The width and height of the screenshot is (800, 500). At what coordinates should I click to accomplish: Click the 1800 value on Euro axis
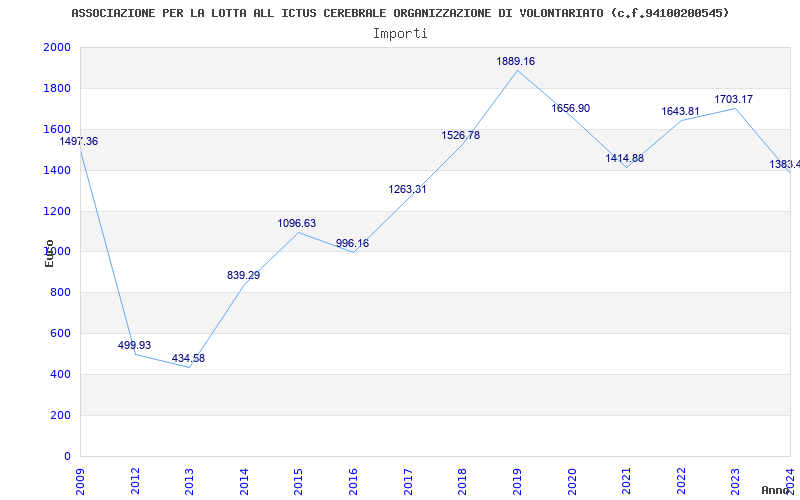pos(58,88)
